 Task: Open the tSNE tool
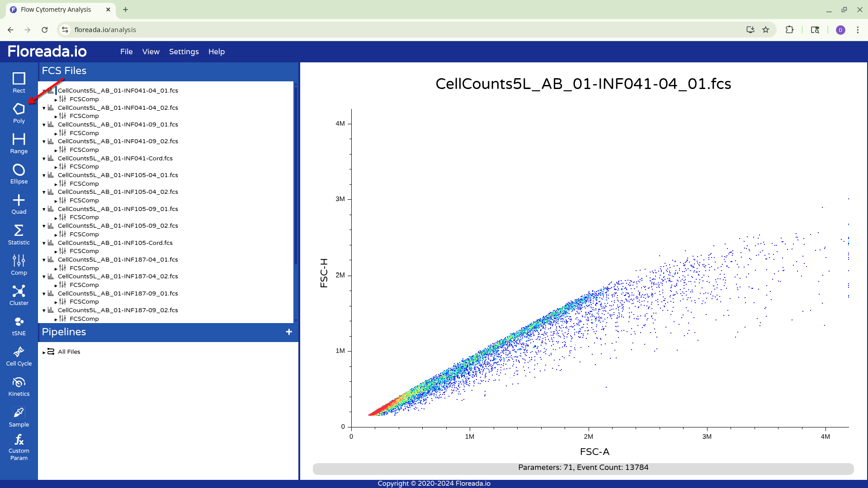click(19, 325)
